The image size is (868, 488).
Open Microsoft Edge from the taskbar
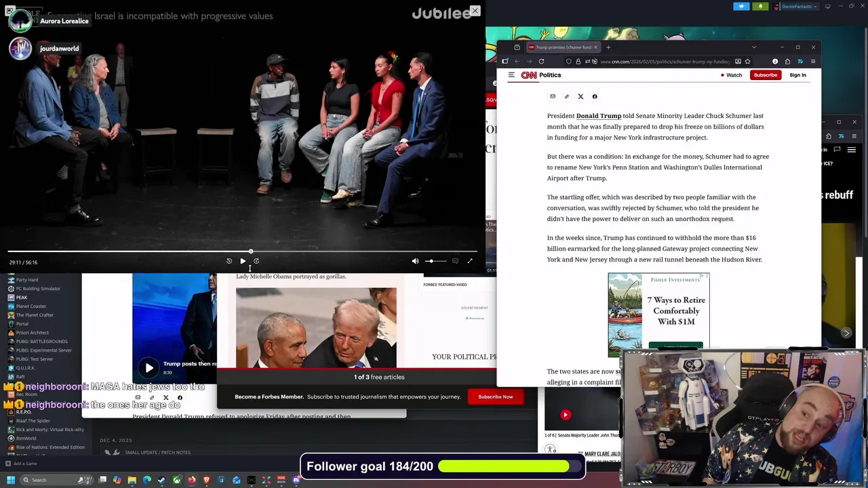(147, 480)
